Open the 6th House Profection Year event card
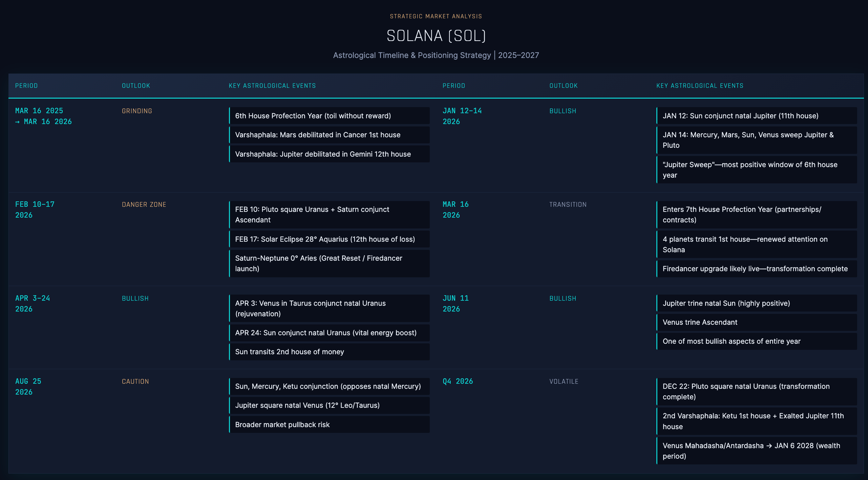This screenshot has width=868, height=480. pyautogui.click(x=329, y=116)
